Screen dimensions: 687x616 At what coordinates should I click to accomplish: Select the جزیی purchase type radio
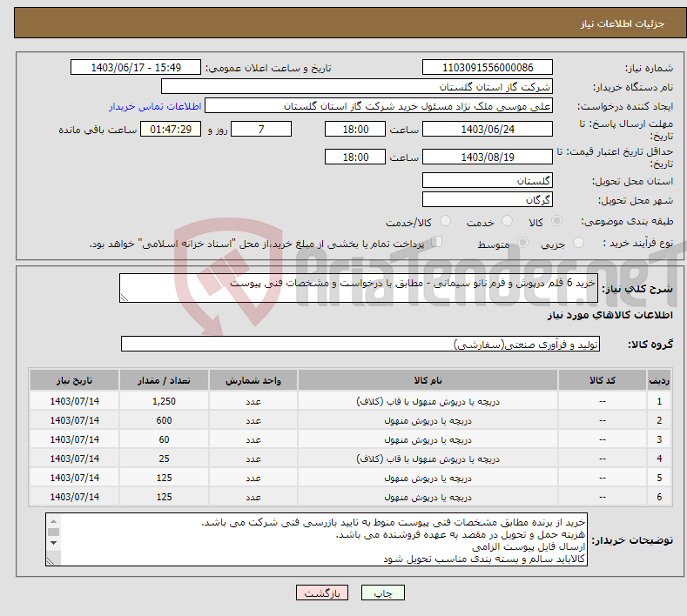pyautogui.click(x=578, y=242)
